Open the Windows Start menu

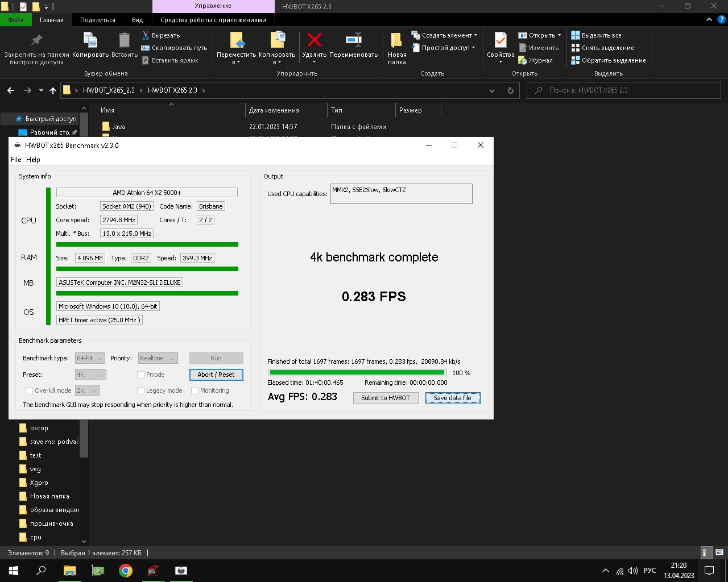click(x=14, y=571)
